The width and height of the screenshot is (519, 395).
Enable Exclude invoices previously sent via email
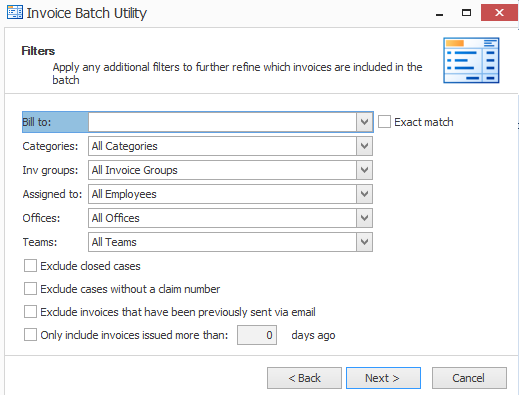pos(30,312)
